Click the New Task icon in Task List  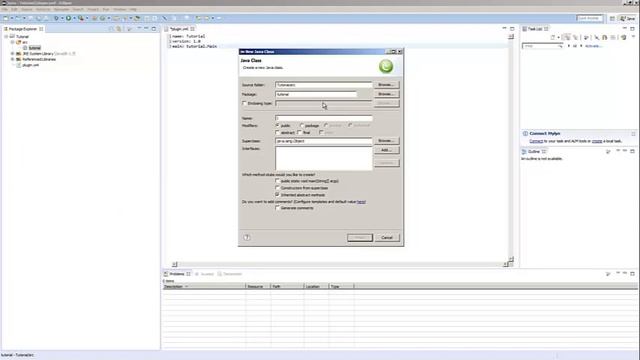[x=553, y=37]
